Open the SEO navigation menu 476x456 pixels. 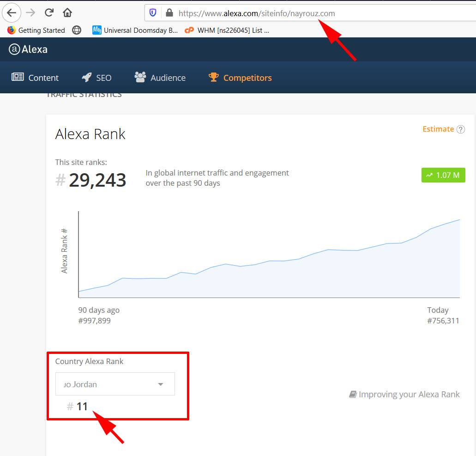tap(96, 78)
